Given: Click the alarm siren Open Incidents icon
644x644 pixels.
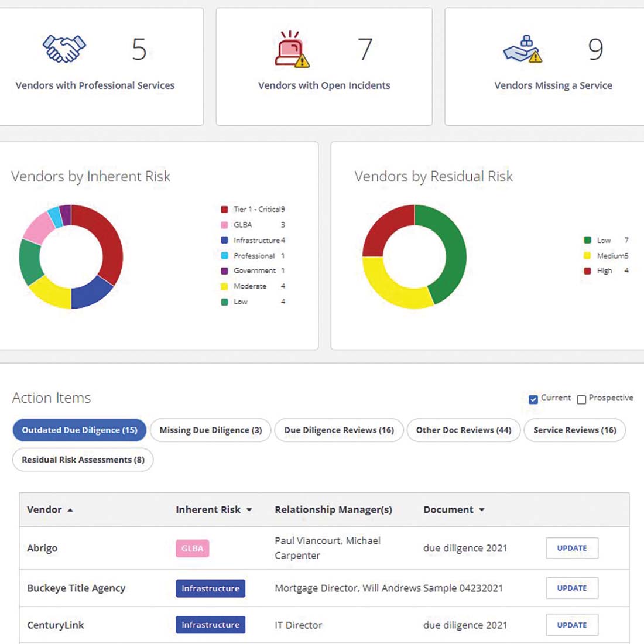Looking at the screenshot, I should click(x=292, y=50).
